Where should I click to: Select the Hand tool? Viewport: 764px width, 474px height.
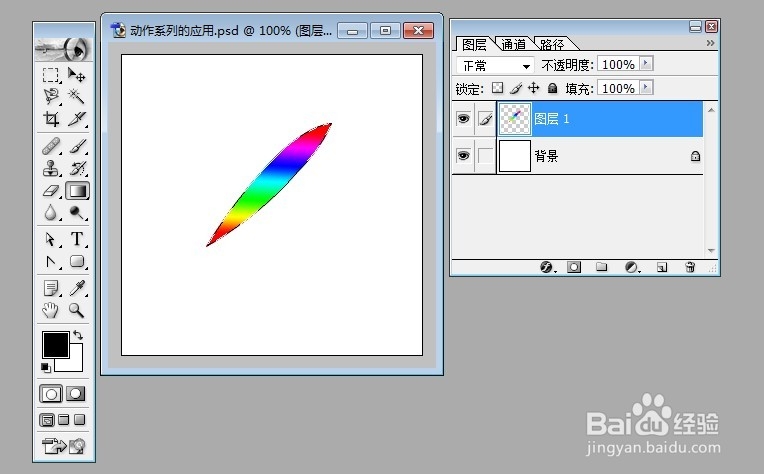(51, 310)
